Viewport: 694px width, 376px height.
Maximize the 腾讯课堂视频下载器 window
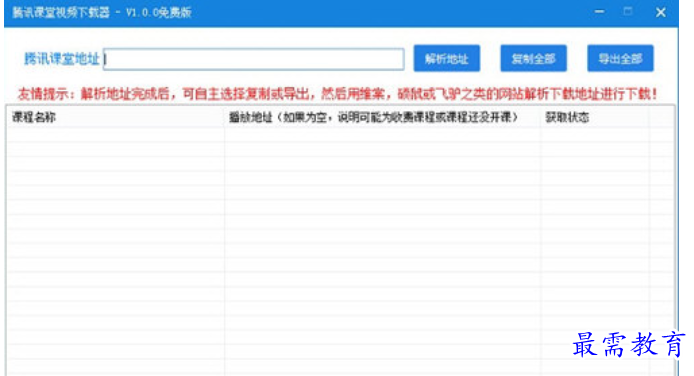tap(628, 12)
